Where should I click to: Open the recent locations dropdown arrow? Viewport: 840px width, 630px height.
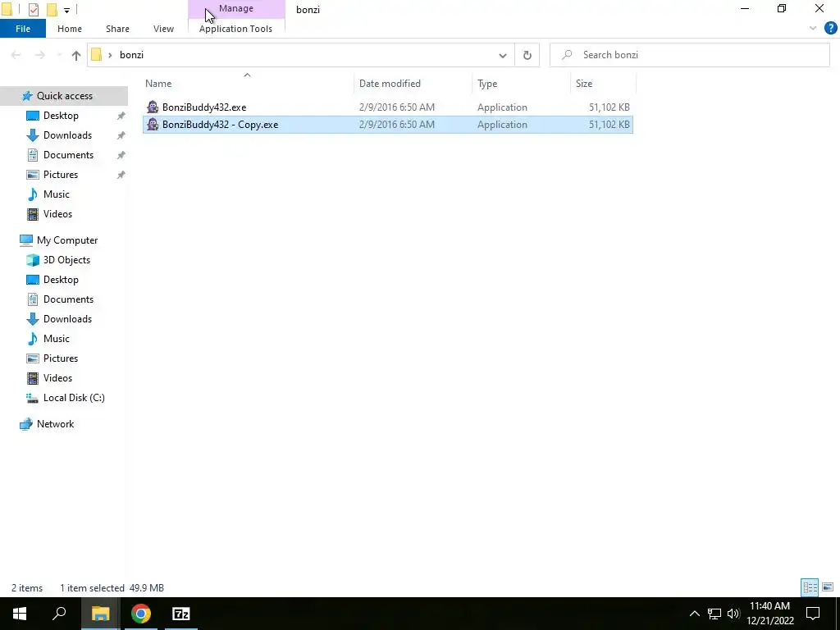59,55
